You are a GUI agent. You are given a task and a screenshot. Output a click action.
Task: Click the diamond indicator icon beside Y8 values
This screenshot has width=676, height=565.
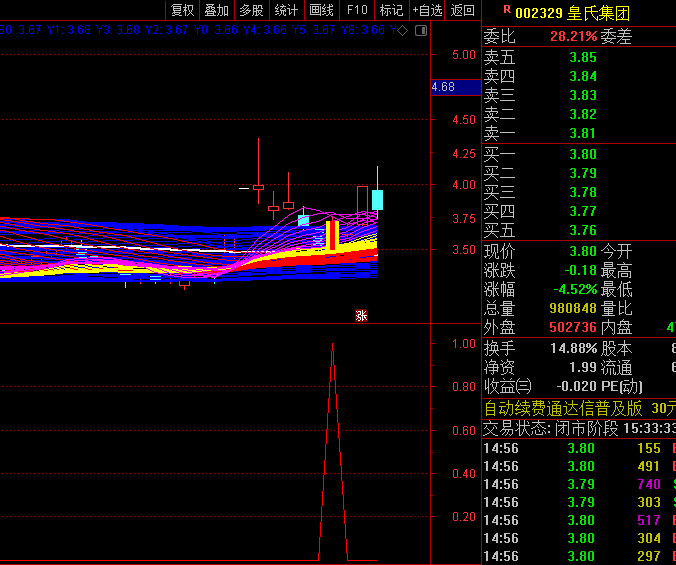[402, 30]
